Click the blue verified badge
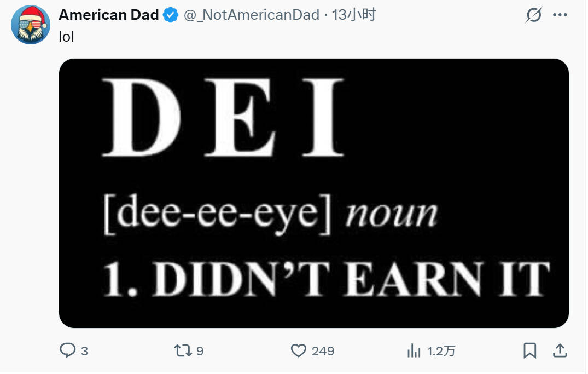Viewport: 588px width, 374px height. pyautogui.click(x=171, y=15)
